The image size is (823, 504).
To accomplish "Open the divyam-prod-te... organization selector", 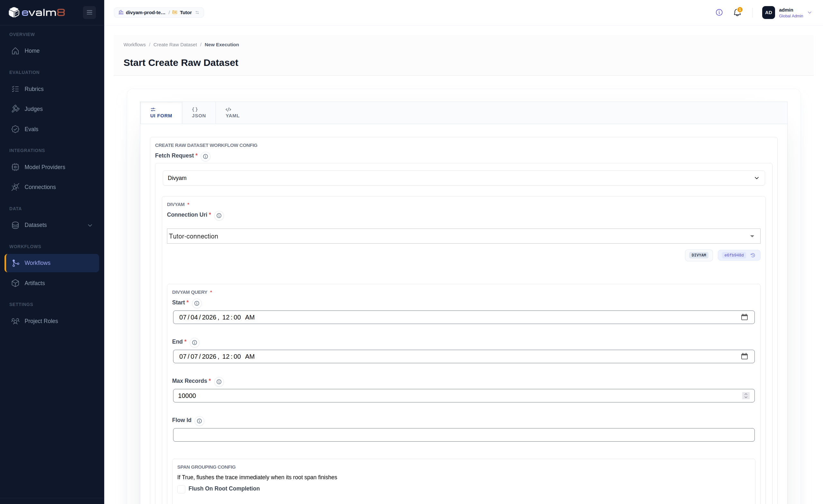I will pyautogui.click(x=142, y=12).
